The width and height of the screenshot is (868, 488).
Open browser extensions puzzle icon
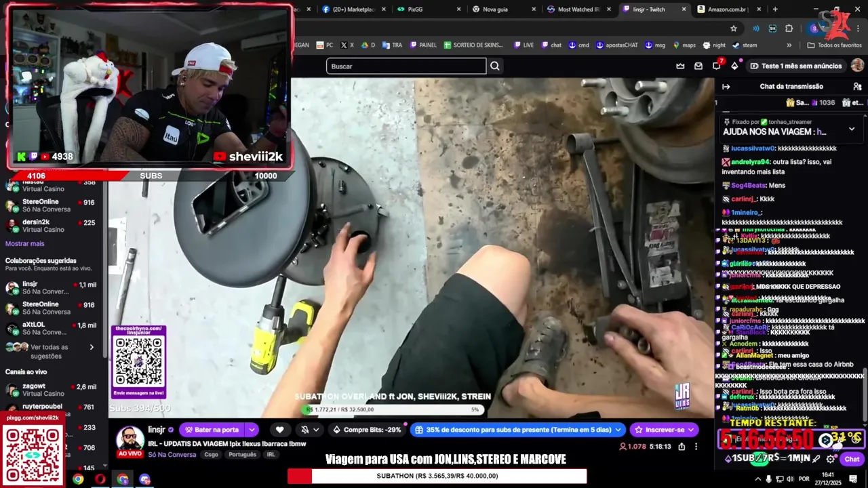click(x=789, y=28)
